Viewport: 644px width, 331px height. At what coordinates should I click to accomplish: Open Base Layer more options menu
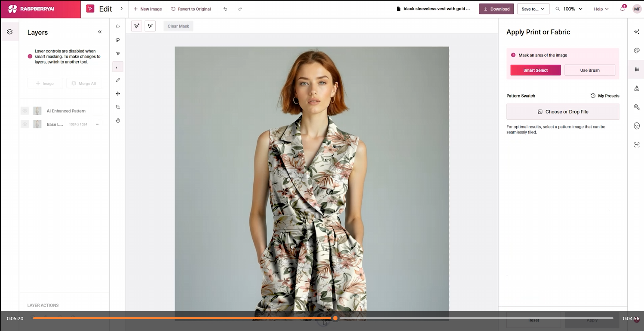coord(98,124)
